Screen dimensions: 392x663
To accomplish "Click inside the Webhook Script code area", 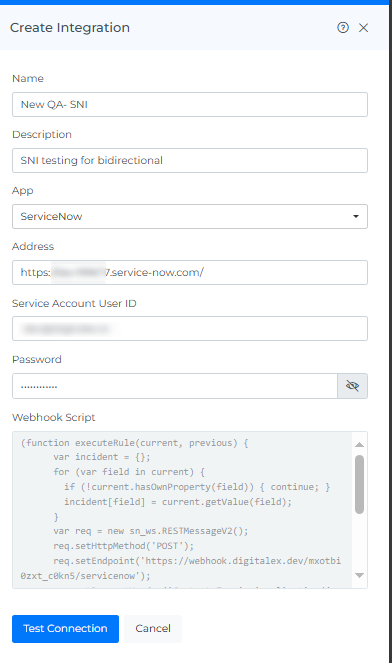I will pos(182,510).
